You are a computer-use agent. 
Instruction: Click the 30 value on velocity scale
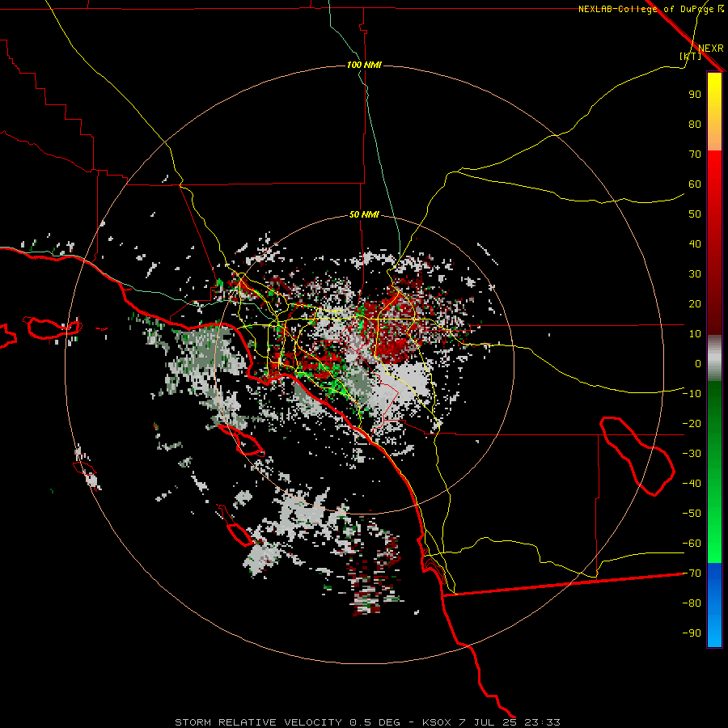point(695,274)
